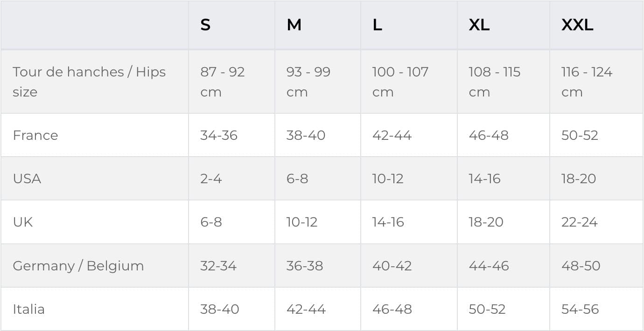Click the 116 - 124 cm hips cell

587,82
